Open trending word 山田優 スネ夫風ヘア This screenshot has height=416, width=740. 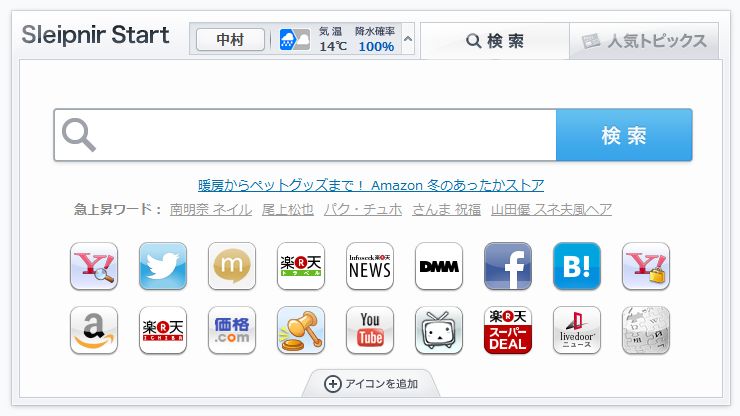click(x=552, y=209)
